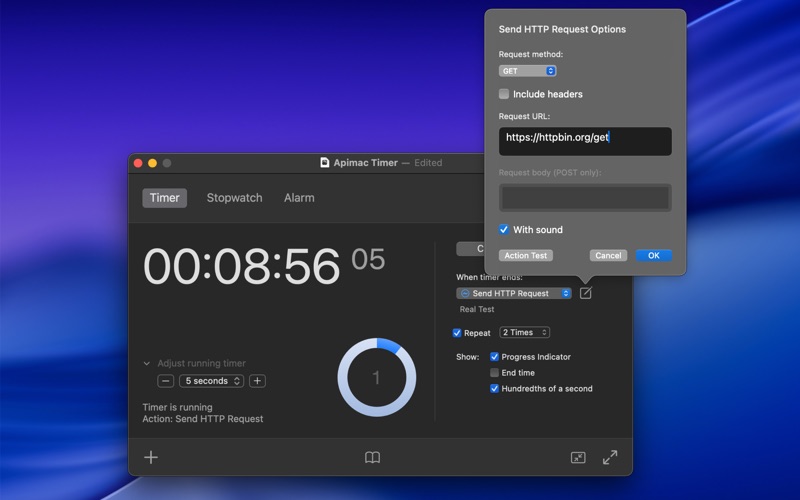This screenshot has height=500, width=800.
Task: Enable the Include headers checkbox
Action: 505,94
